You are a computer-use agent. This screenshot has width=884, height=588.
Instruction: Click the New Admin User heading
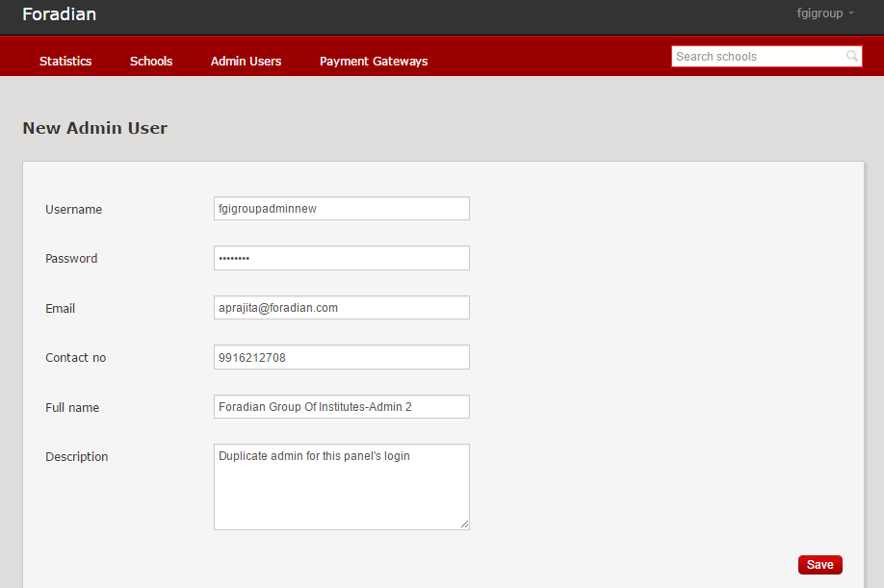[94, 127]
